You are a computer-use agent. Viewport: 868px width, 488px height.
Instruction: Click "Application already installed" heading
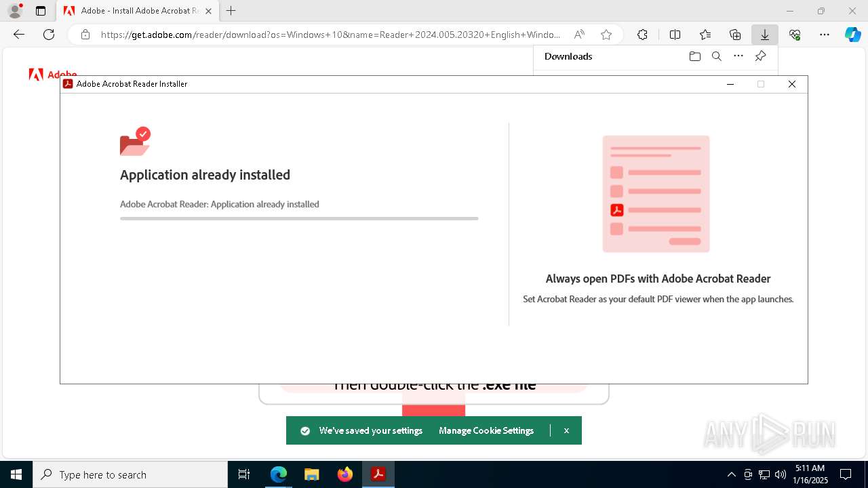point(205,175)
